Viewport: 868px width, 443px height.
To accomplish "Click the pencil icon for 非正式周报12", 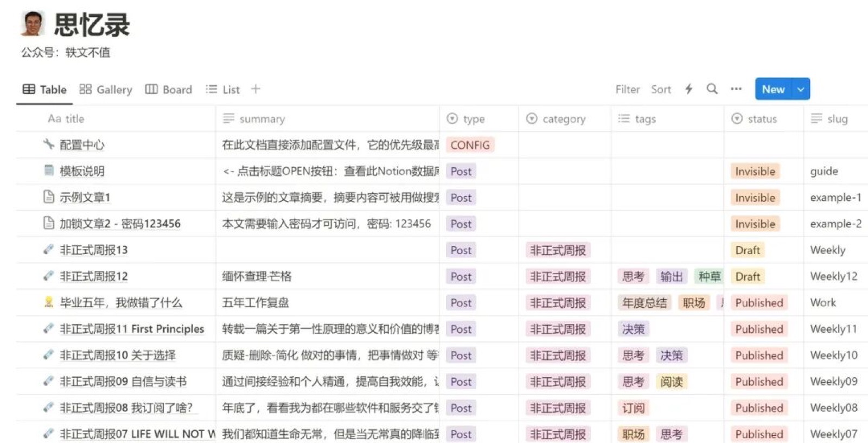I will (49, 276).
